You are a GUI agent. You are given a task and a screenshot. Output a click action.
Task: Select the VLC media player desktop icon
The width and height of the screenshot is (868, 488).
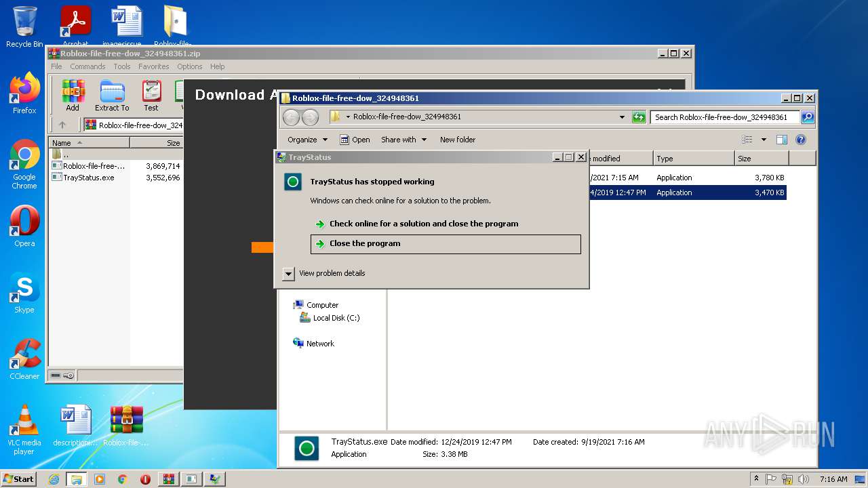pyautogui.click(x=24, y=430)
